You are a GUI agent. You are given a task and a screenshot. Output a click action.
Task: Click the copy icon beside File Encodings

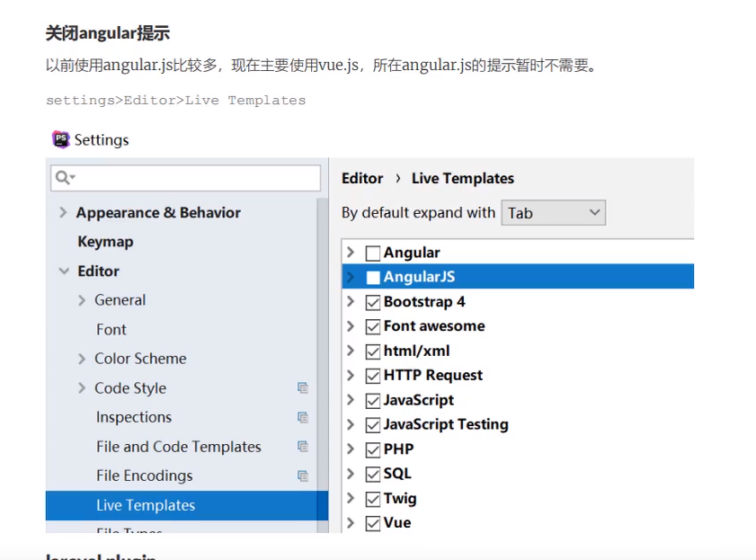(x=303, y=476)
